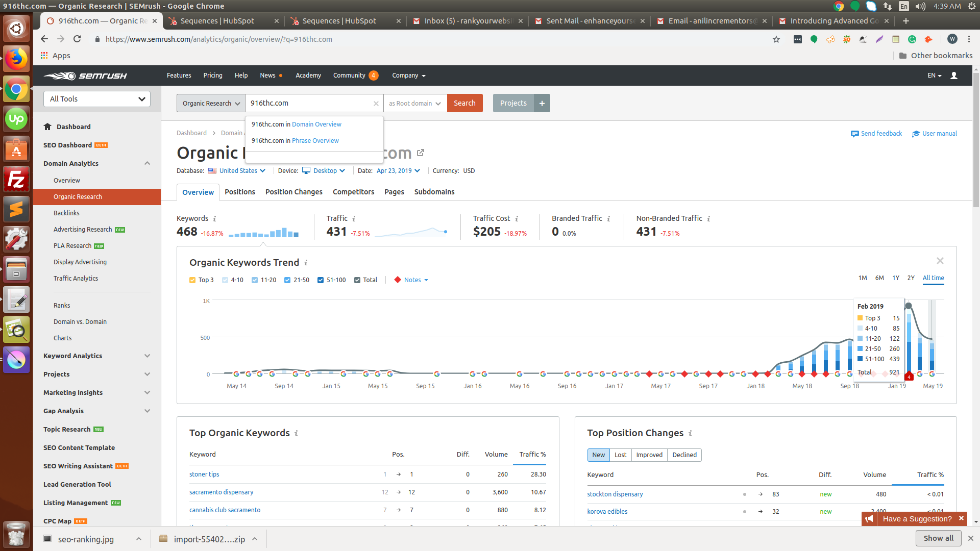Open the Pricing menu item
Screen dimensions: 980x551
(213, 76)
